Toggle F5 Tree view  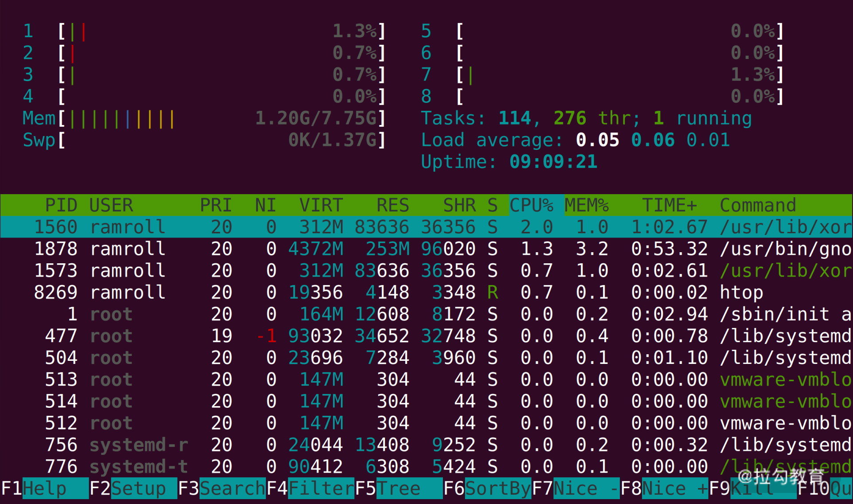click(399, 488)
